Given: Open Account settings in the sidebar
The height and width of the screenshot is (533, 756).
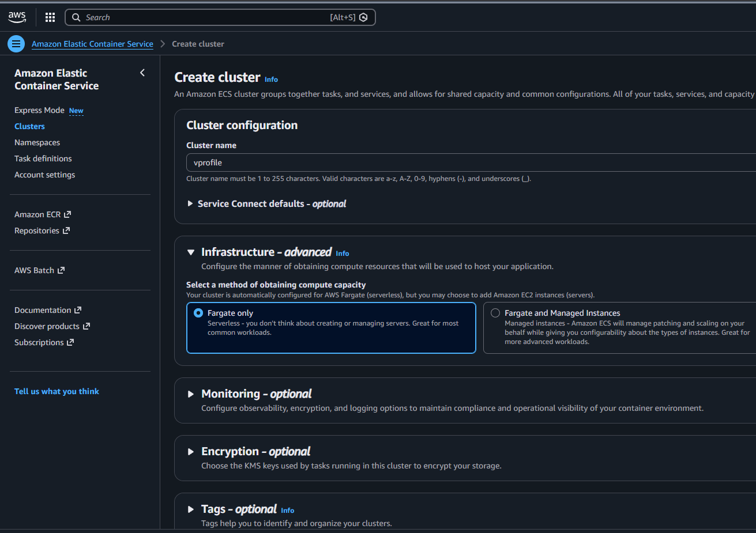Looking at the screenshot, I should point(44,175).
